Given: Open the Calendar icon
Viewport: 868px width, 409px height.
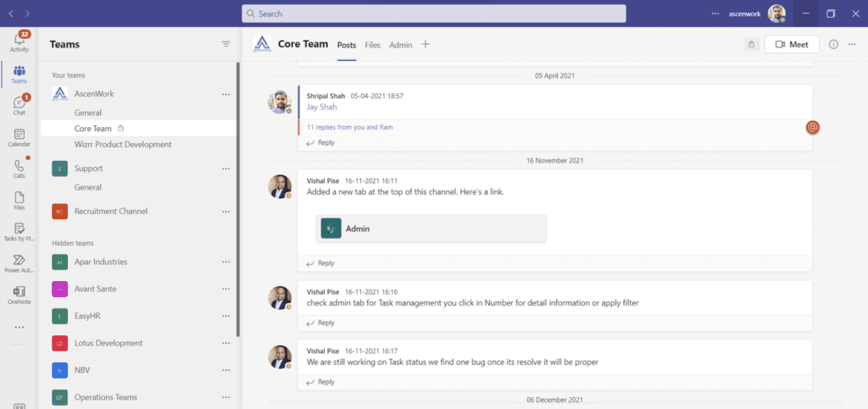Looking at the screenshot, I should 19,137.
